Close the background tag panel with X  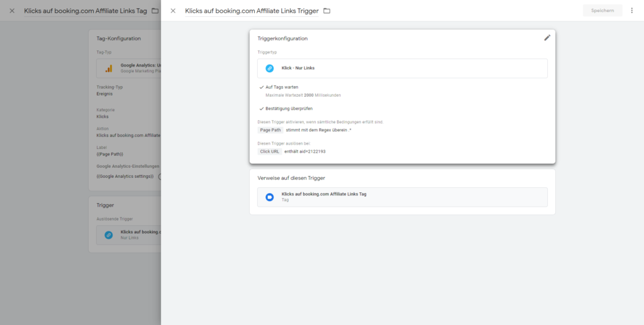coord(12,11)
